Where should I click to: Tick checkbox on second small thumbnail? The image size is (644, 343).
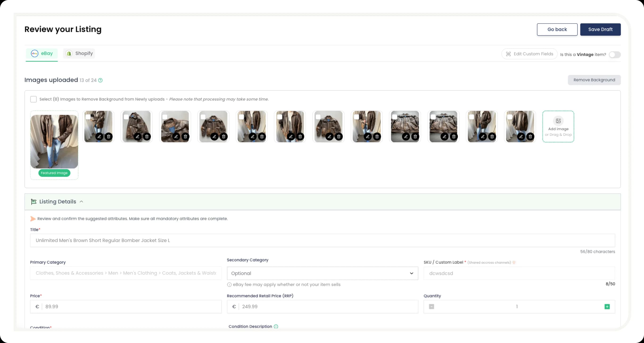126,117
